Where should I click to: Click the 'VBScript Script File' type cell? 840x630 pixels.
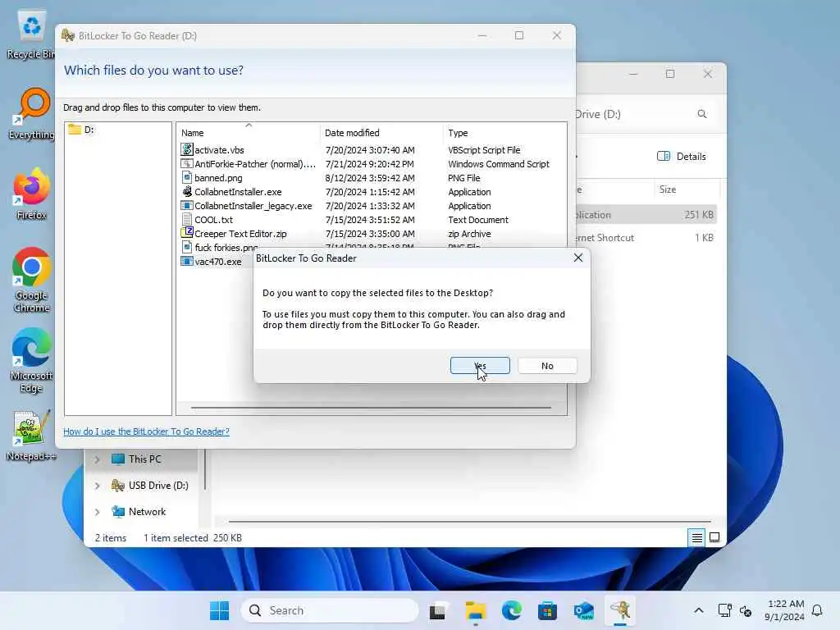tap(484, 150)
